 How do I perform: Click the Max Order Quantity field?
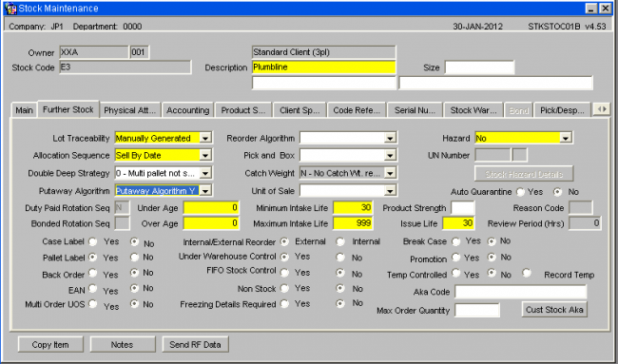tap(477, 310)
